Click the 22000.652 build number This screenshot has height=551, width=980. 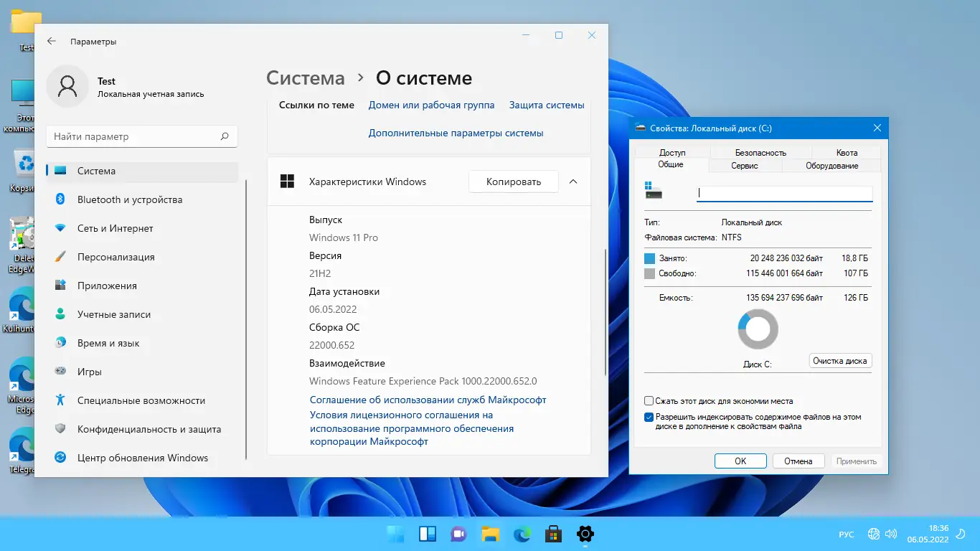point(333,345)
